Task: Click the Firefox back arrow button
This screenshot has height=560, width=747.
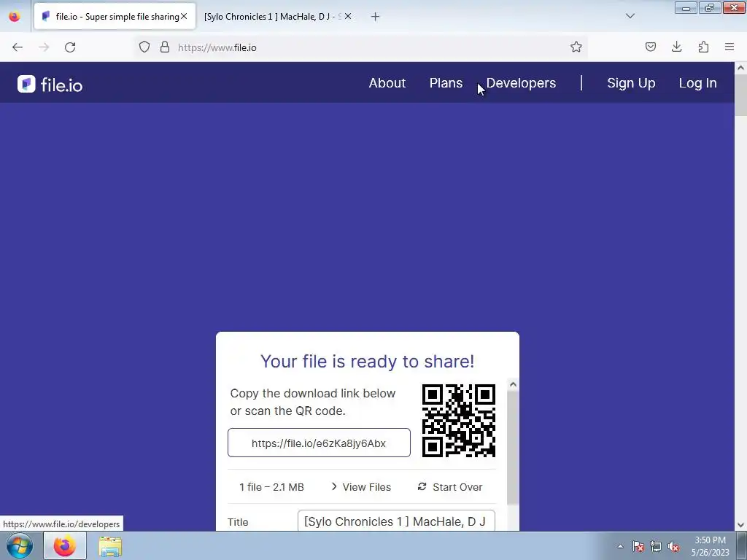Action: click(x=18, y=47)
